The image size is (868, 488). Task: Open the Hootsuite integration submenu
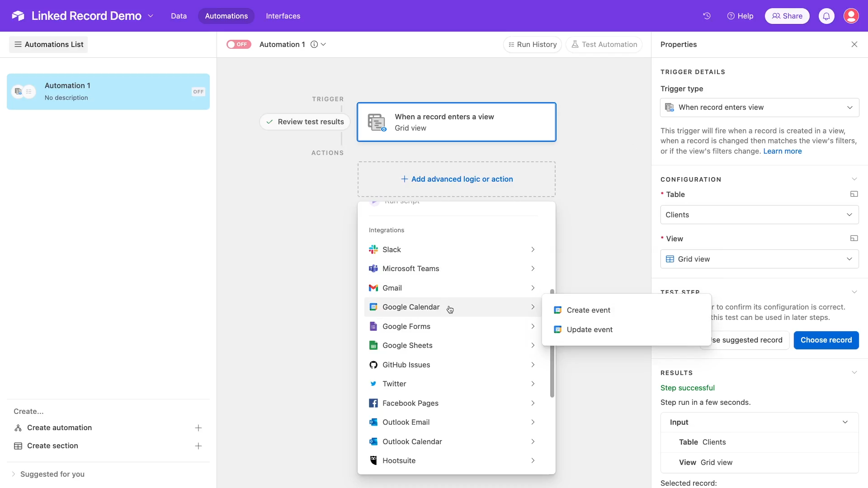[452, 460]
